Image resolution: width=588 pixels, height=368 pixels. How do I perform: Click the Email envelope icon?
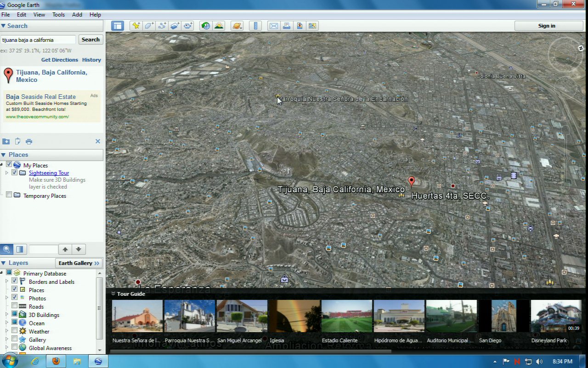(274, 26)
